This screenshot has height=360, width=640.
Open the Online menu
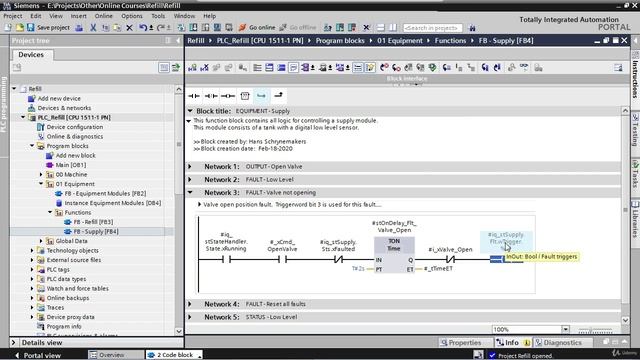pyautogui.click(x=104, y=16)
